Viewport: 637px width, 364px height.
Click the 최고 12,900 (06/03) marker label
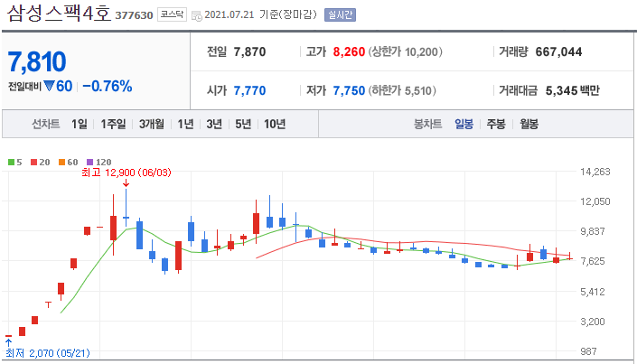click(x=126, y=173)
